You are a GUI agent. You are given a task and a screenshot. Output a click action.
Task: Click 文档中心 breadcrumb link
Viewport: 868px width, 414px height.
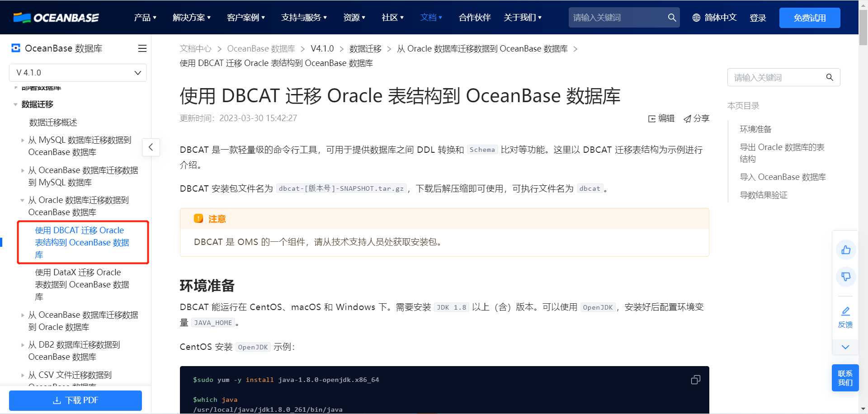[x=196, y=49]
